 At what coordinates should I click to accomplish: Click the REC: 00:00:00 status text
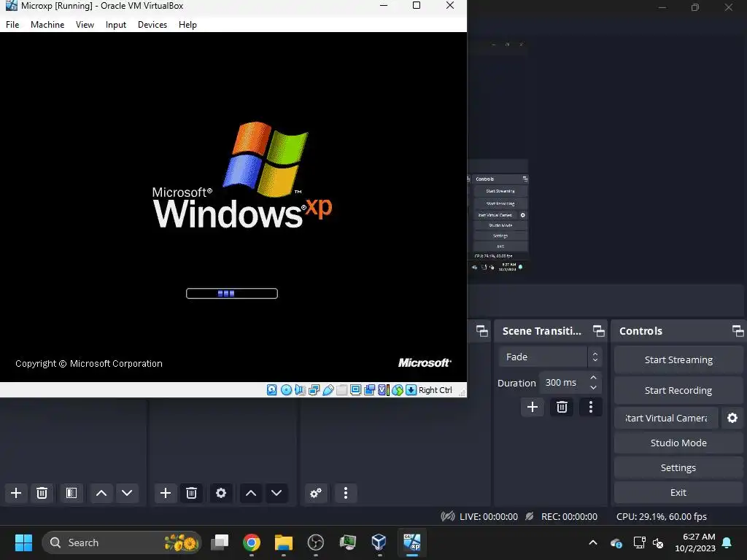tap(569, 517)
